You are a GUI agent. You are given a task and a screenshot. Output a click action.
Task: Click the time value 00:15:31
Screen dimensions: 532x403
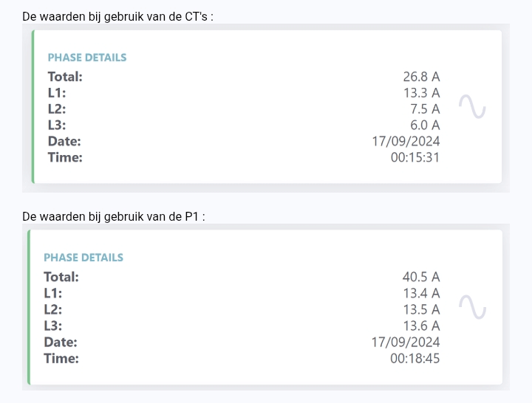[415, 158]
